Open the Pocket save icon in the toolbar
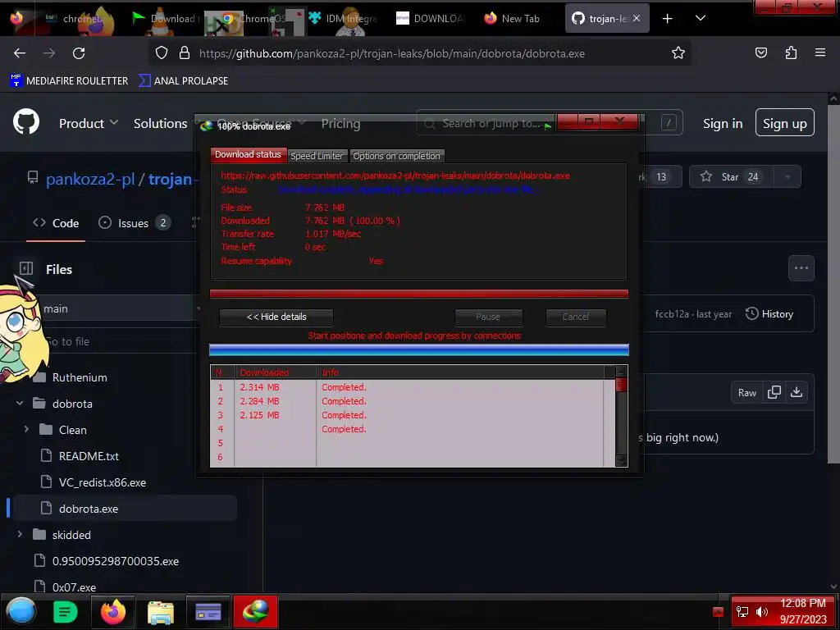Screen dimensions: 840x630 pos(760,52)
